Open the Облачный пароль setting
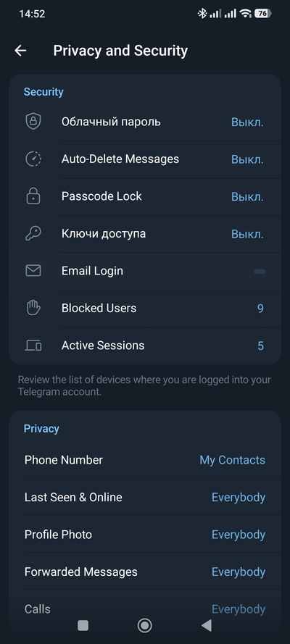 click(145, 122)
